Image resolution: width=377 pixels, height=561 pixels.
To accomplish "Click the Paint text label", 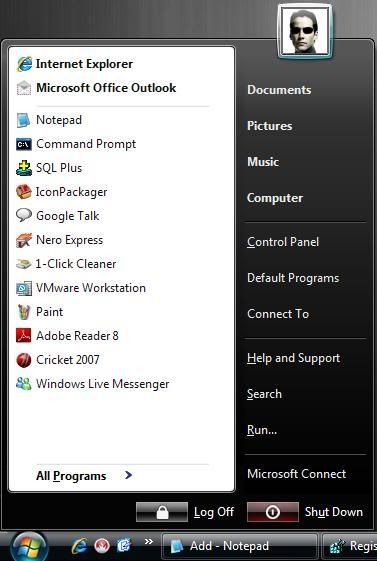I will tap(50, 312).
